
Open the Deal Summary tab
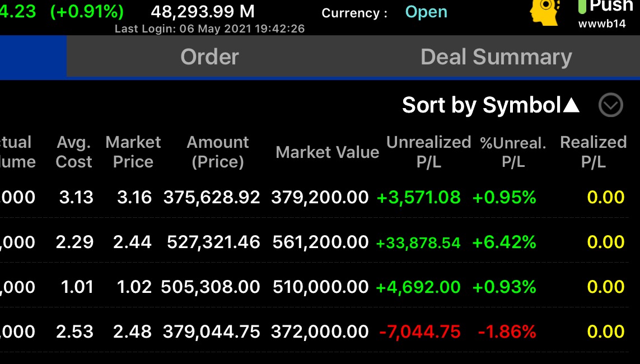[496, 57]
